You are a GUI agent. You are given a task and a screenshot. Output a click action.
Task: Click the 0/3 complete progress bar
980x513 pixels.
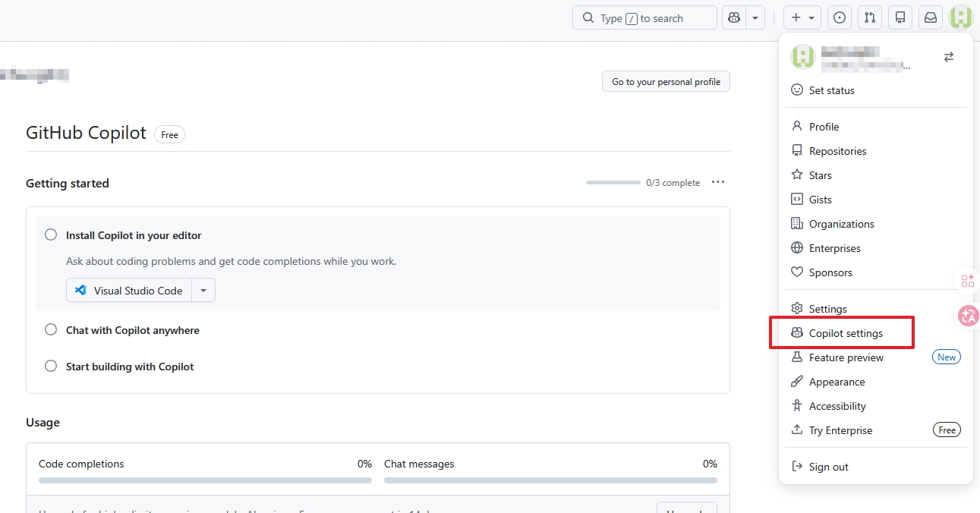(613, 182)
